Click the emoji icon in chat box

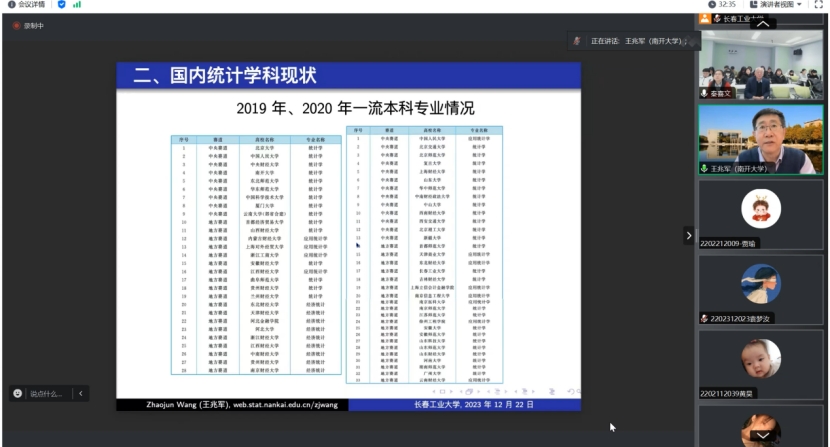[x=18, y=394]
